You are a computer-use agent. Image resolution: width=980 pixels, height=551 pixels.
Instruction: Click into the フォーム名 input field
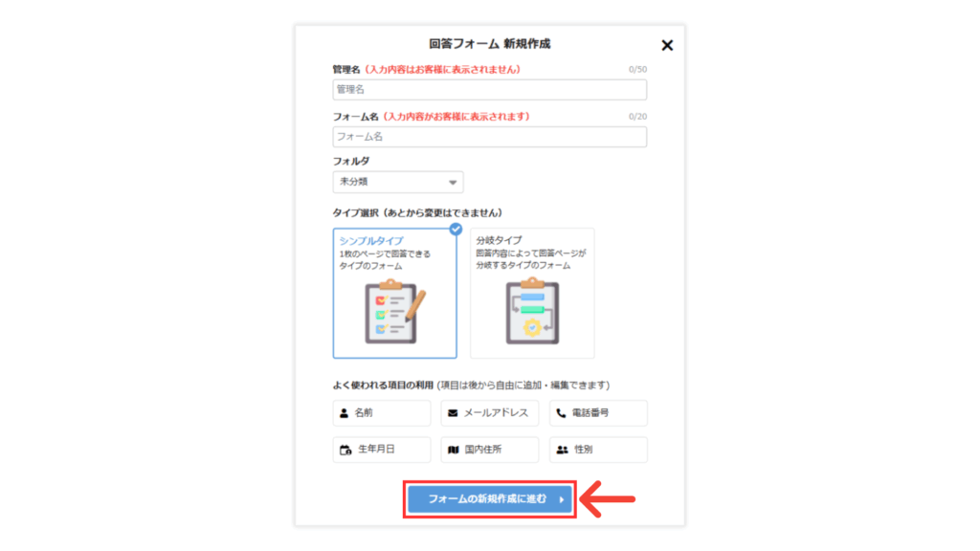tap(490, 137)
